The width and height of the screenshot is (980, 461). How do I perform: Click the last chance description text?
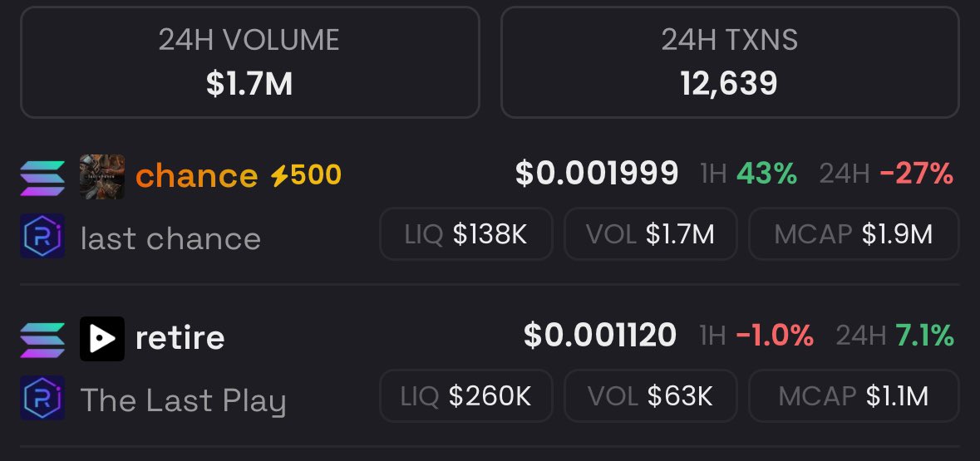click(x=170, y=238)
